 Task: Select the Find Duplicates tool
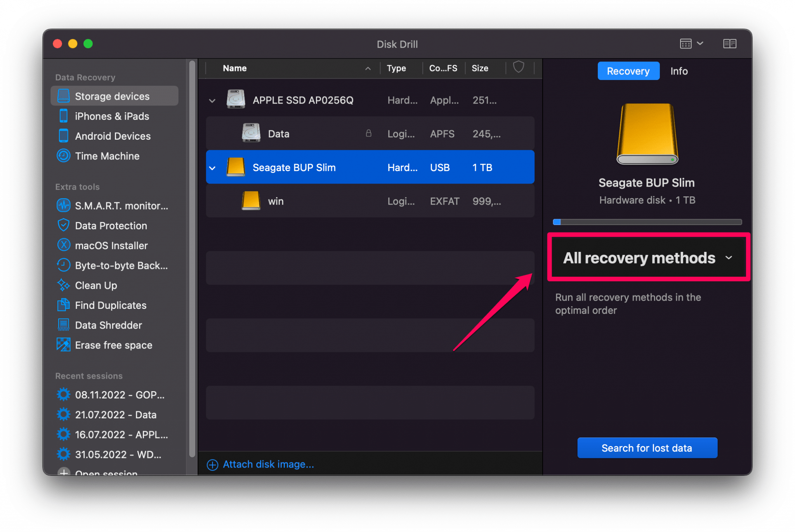click(111, 305)
